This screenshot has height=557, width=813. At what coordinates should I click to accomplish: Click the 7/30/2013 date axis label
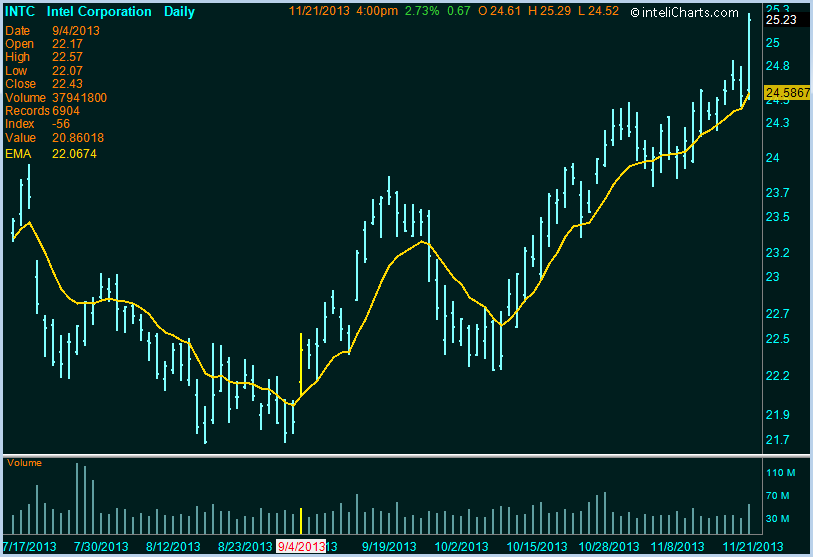coord(101,547)
